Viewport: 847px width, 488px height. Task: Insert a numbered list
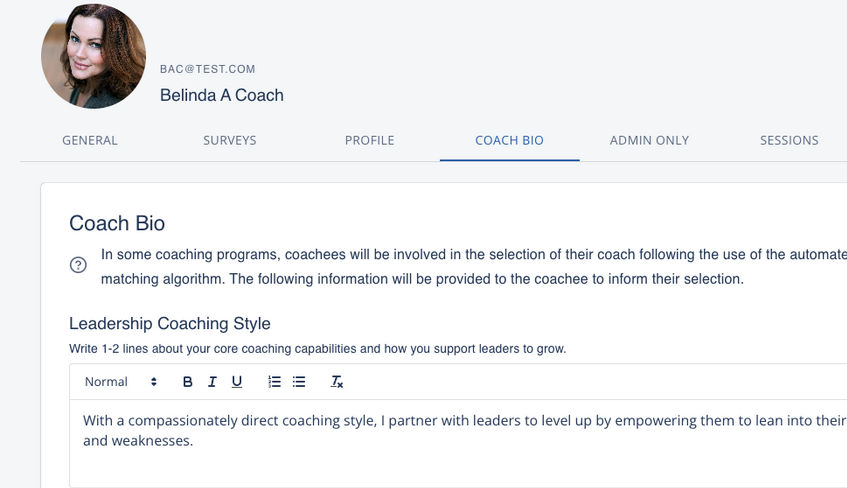pyautogui.click(x=275, y=382)
